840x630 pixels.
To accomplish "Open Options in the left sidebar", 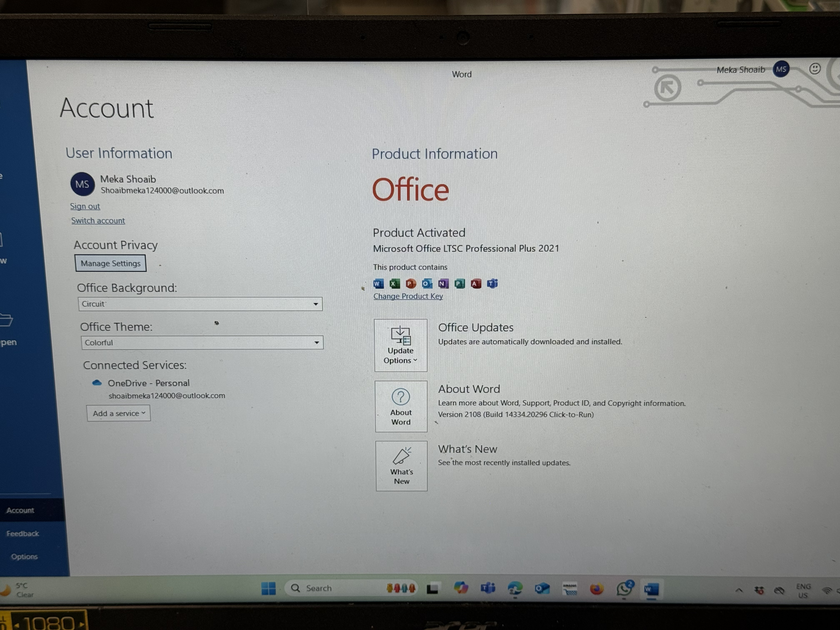I will [x=24, y=557].
